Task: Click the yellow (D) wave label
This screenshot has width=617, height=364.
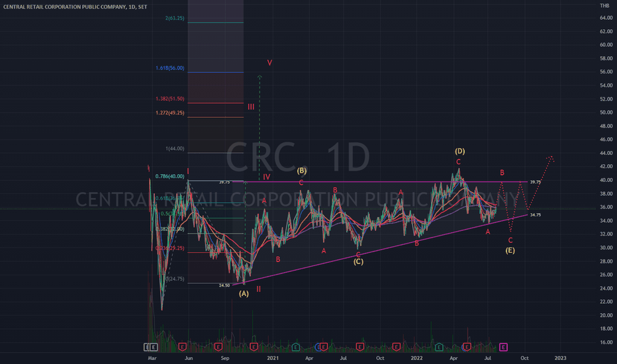Action: click(x=459, y=151)
